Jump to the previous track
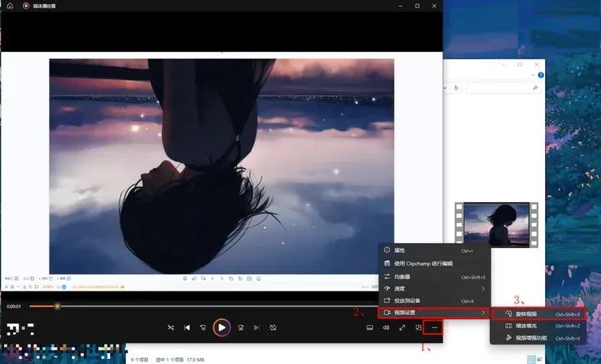Screen dimensions: 601x364 pyautogui.click(x=187, y=327)
